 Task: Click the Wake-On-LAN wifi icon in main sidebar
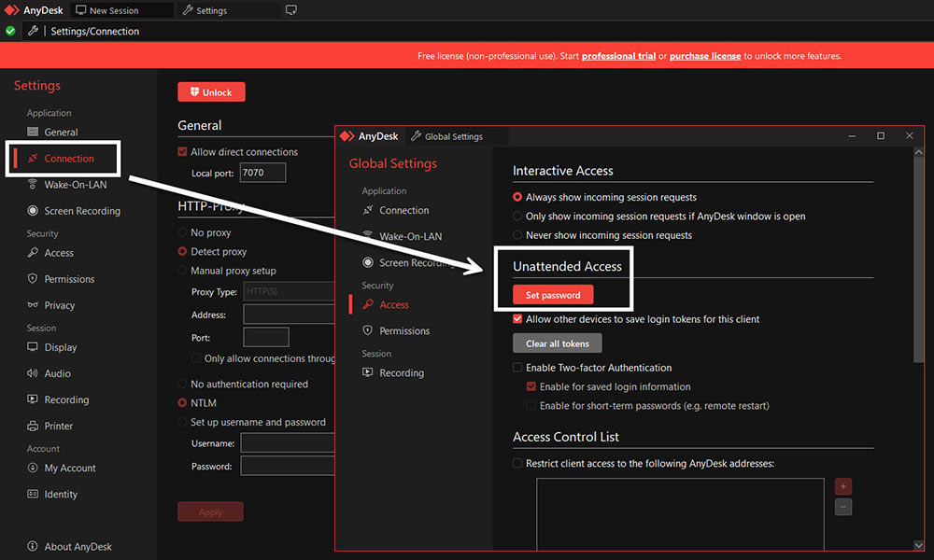(x=33, y=184)
